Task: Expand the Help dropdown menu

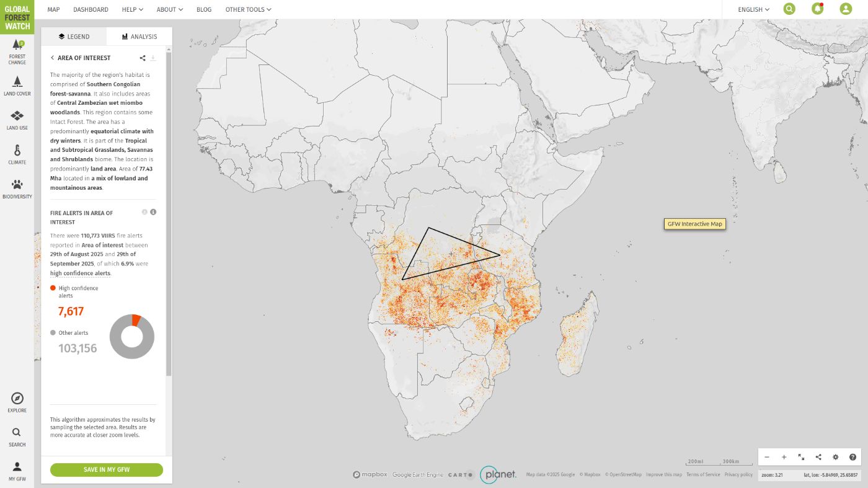Action: pyautogui.click(x=132, y=9)
